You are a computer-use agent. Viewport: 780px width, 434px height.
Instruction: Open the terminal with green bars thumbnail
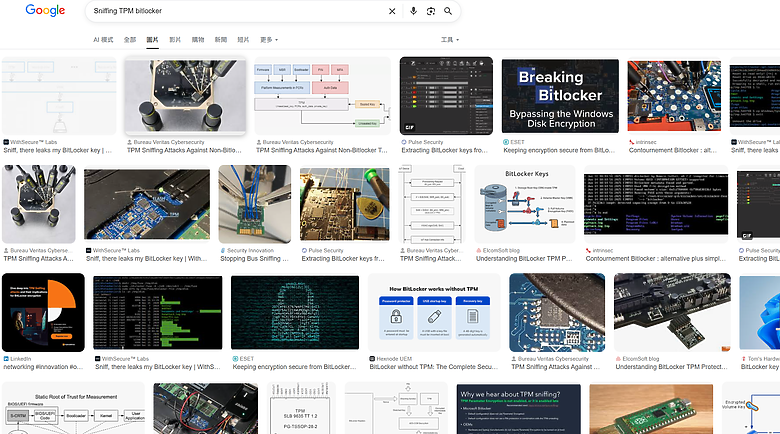158,312
